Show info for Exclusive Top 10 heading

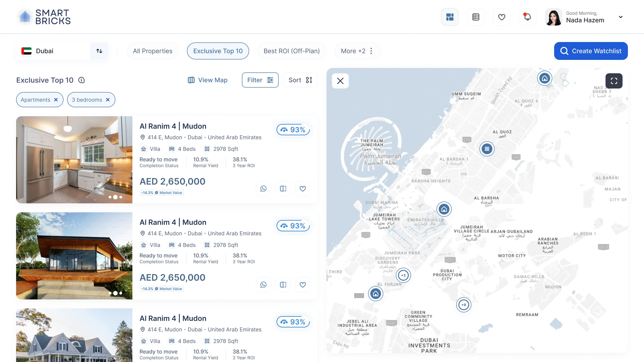coord(81,80)
